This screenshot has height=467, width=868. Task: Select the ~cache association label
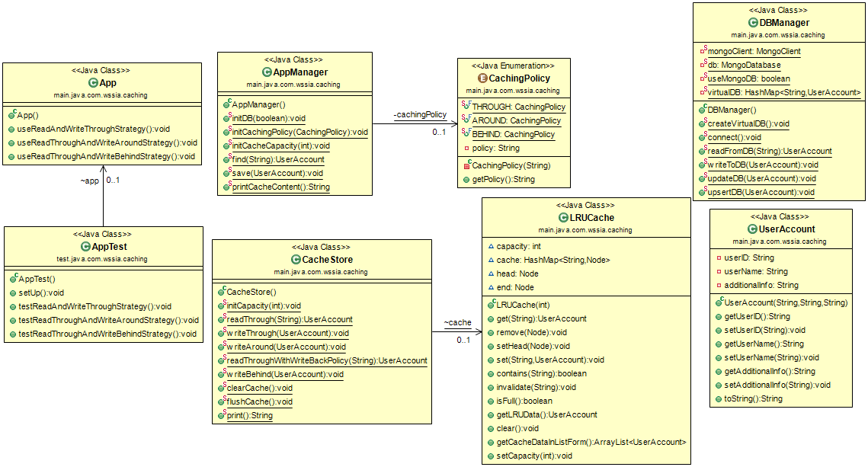457,322
